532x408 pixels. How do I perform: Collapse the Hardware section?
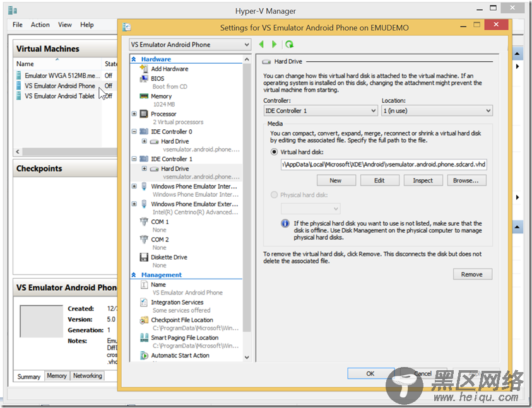click(x=134, y=59)
